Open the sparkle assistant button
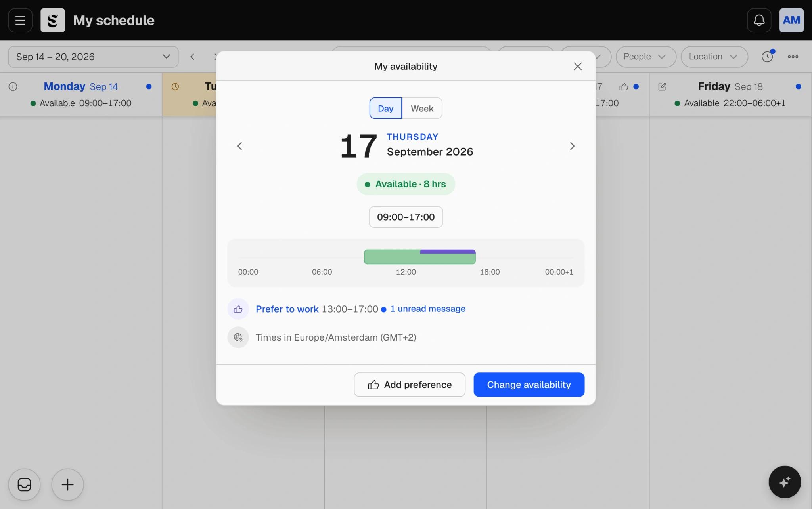This screenshot has height=509, width=812. 785,482
